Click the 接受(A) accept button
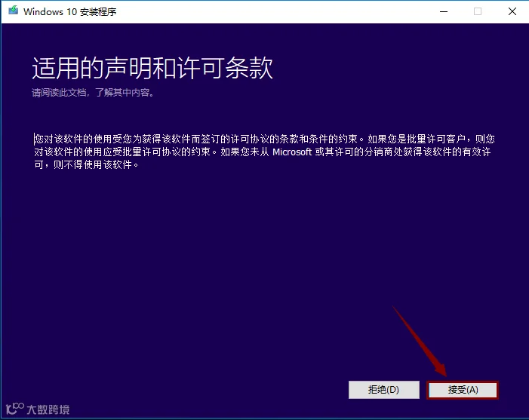The width and height of the screenshot is (529, 420). [463, 390]
